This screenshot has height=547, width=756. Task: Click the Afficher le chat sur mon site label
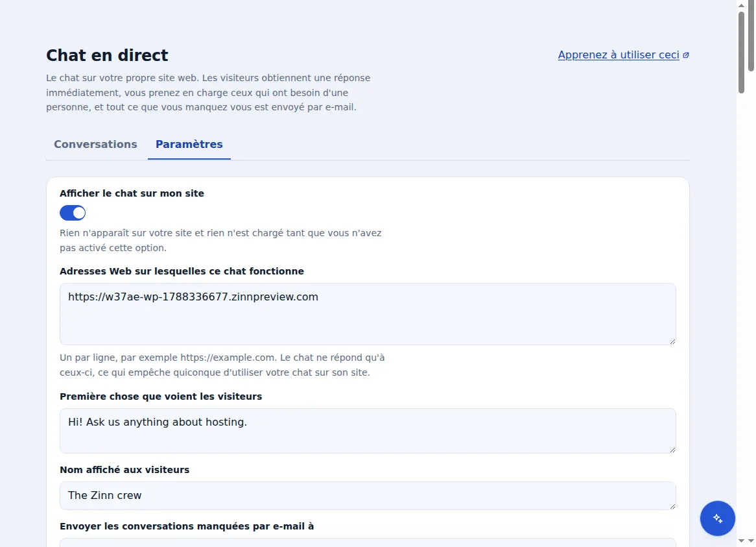point(132,193)
